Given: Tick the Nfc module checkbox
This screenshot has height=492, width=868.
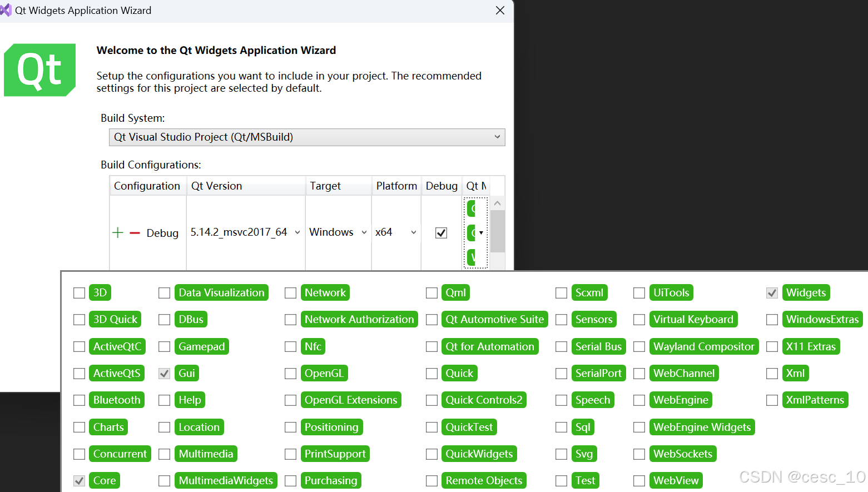Looking at the screenshot, I should 290,347.
